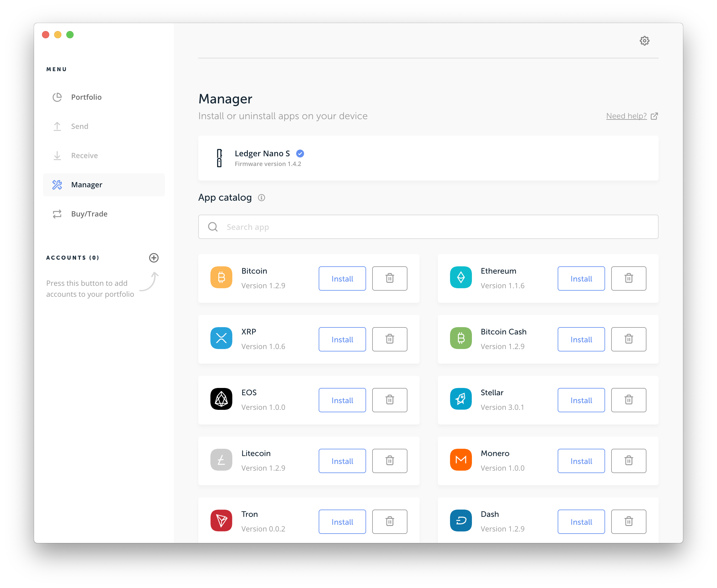Install the Litecoin app
Screen dimensions: 717x588
(342, 461)
